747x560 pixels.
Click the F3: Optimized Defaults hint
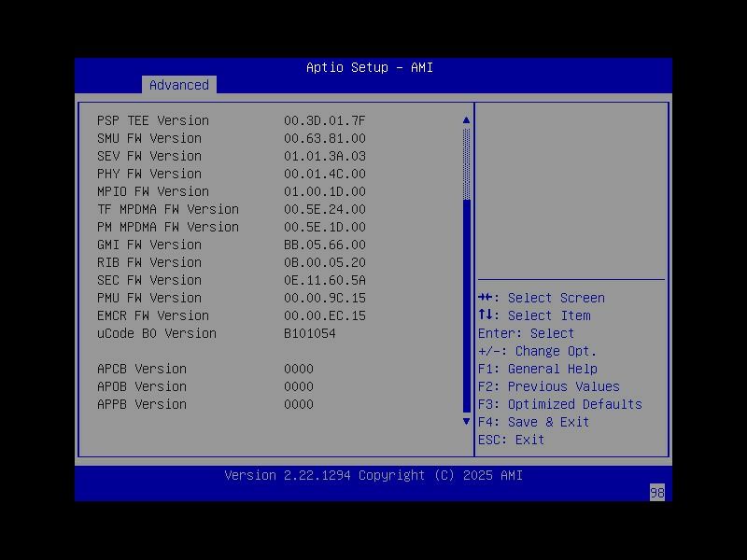tap(560, 404)
